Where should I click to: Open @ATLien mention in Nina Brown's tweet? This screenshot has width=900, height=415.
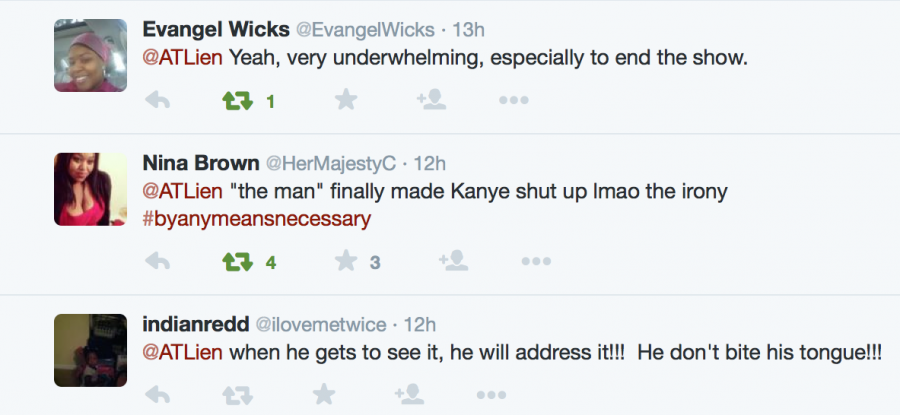point(184,191)
